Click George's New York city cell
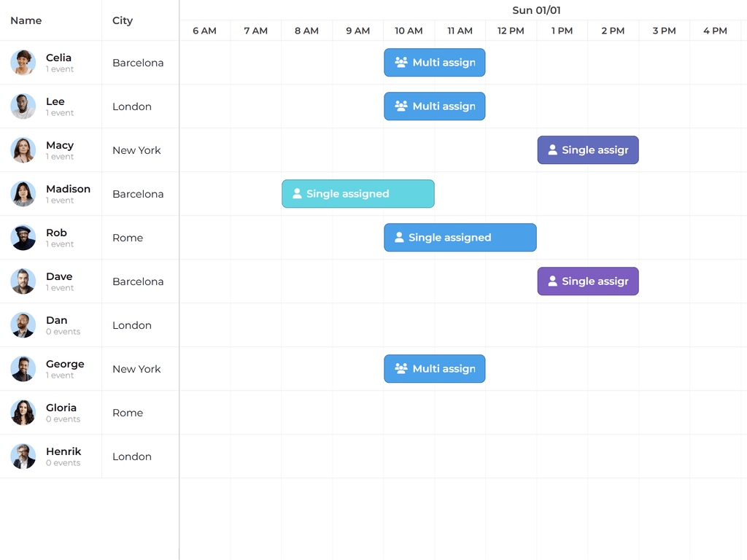 point(136,369)
